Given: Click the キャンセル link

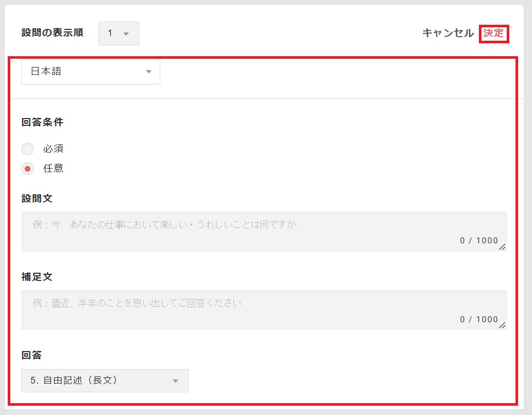Looking at the screenshot, I should tap(447, 33).
